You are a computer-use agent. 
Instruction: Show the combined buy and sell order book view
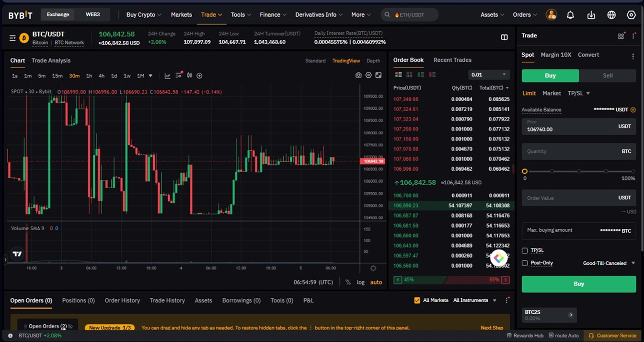[x=398, y=75]
